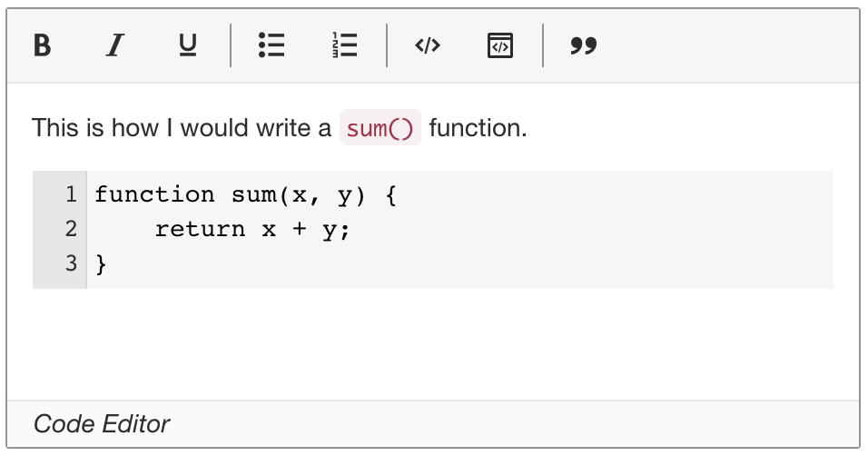Click line number 3 in the gutter
Viewport: 868px width, 456px height.
tap(70, 264)
